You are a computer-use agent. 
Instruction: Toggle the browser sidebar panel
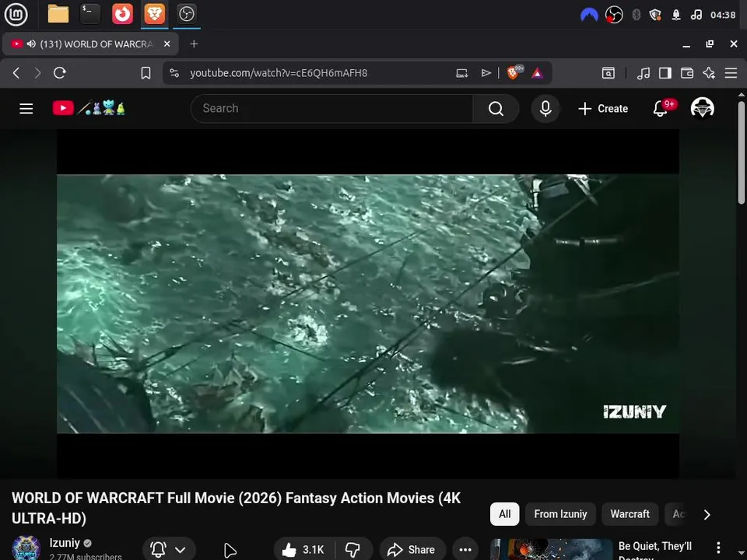coord(665,73)
